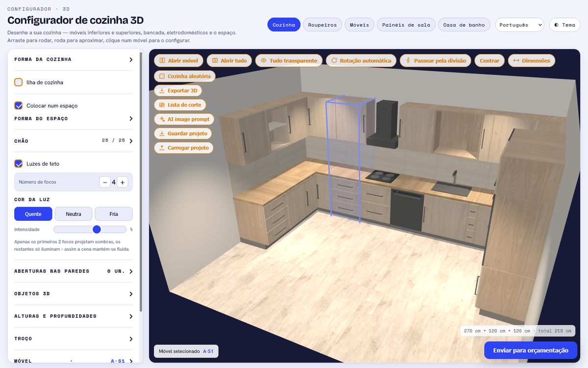Viewport: 588px width, 368px height.
Task: Uncheck Colocar num espaço checkbox
Action: [19, 105]
